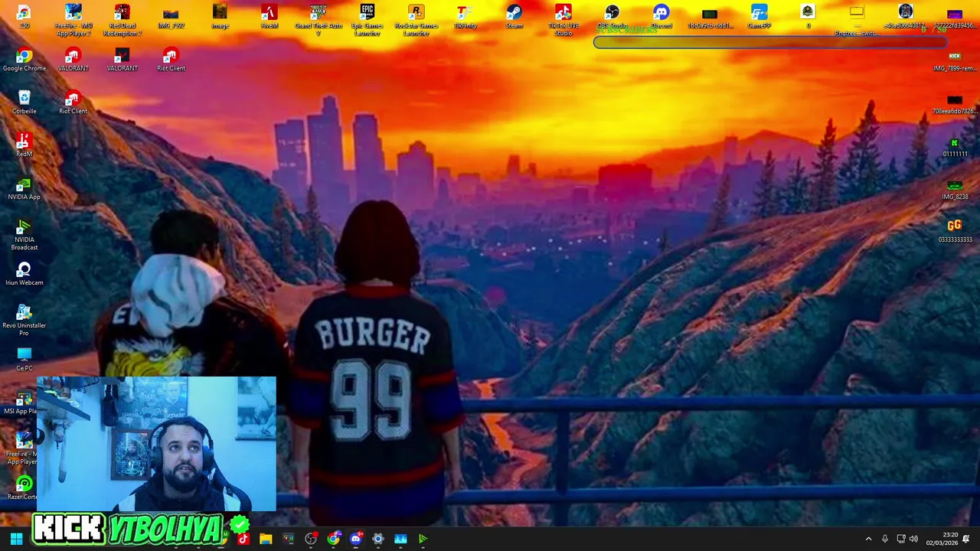Screen dimensions: 980x551
Task: Launch the Grand Theft Auto V shortcut
Action: 318,20
